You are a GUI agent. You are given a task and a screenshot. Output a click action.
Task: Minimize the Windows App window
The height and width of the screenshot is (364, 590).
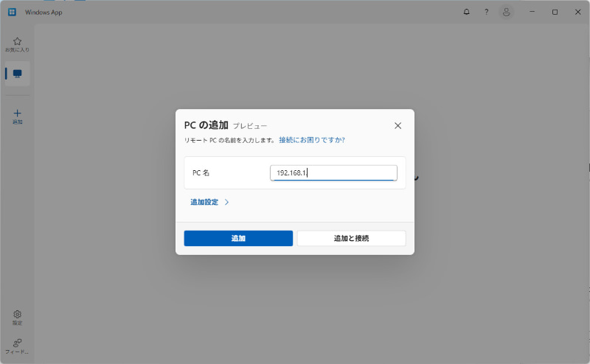[532, 12]
